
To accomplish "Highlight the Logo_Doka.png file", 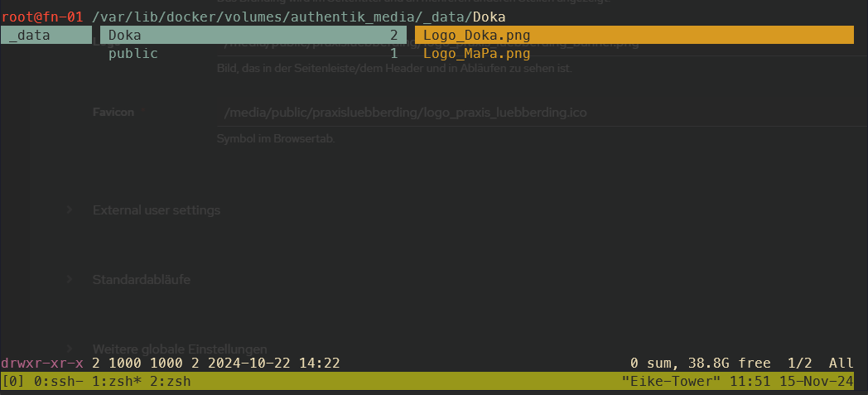I will click(476, 35).
